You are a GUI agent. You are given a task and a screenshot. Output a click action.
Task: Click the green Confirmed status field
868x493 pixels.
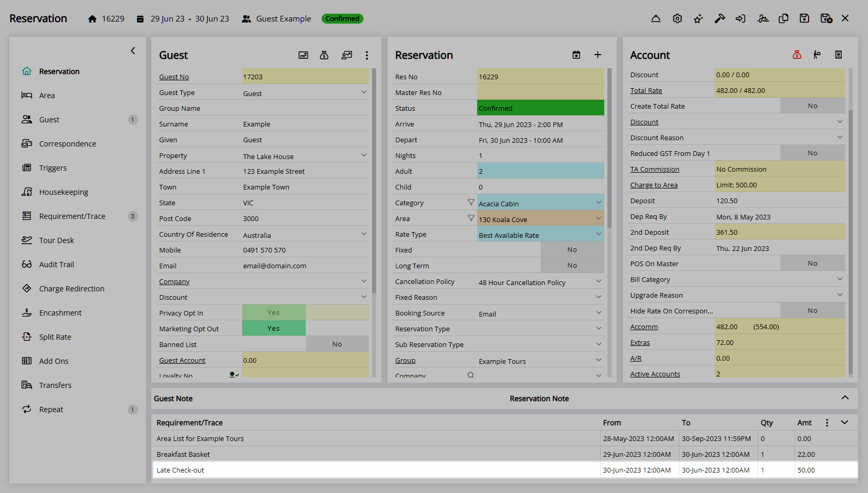coord(541,108)
